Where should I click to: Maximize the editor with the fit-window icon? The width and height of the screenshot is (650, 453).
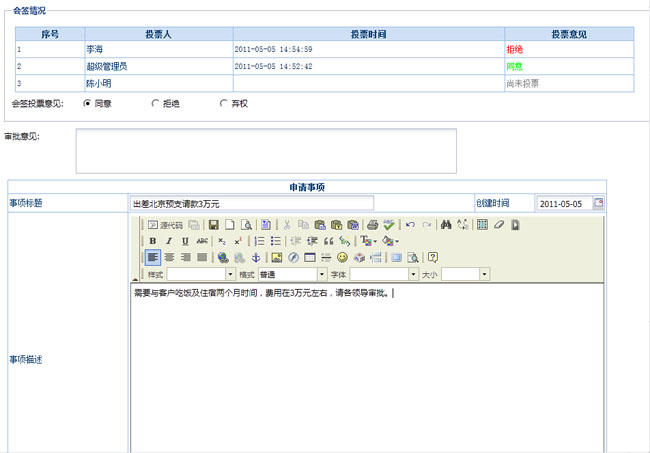(x=396, y=257)
